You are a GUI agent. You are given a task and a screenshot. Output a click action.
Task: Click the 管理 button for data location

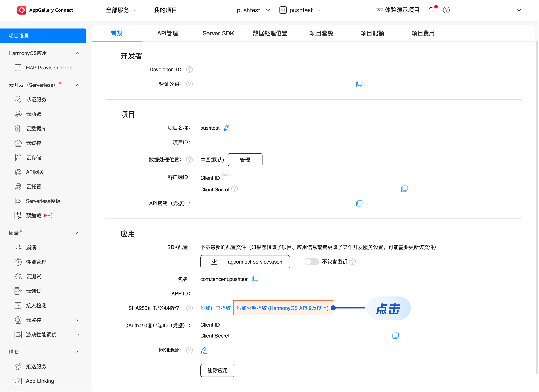click(245, 160)
